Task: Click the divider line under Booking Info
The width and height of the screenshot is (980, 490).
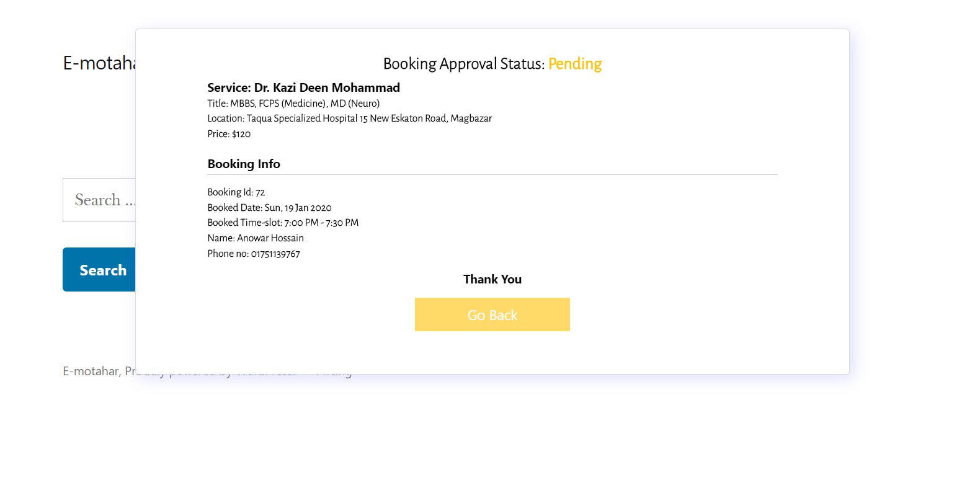Action: [492, 175]
